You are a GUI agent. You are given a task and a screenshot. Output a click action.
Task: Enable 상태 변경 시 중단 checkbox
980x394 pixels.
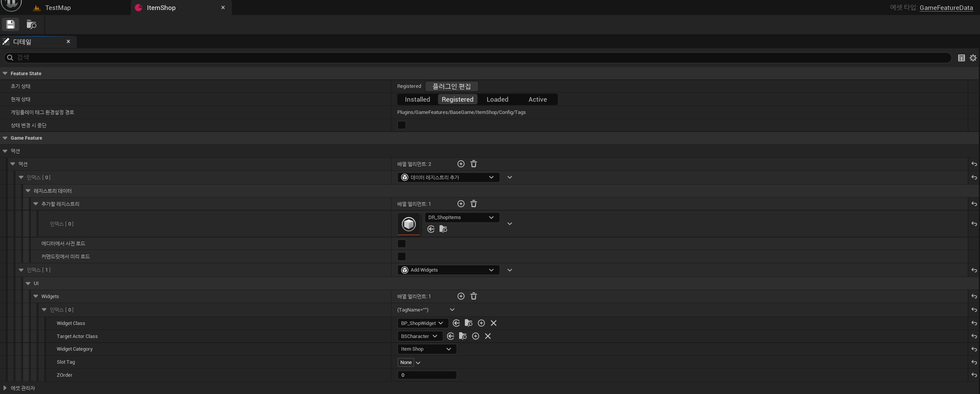tap(402, 125)
